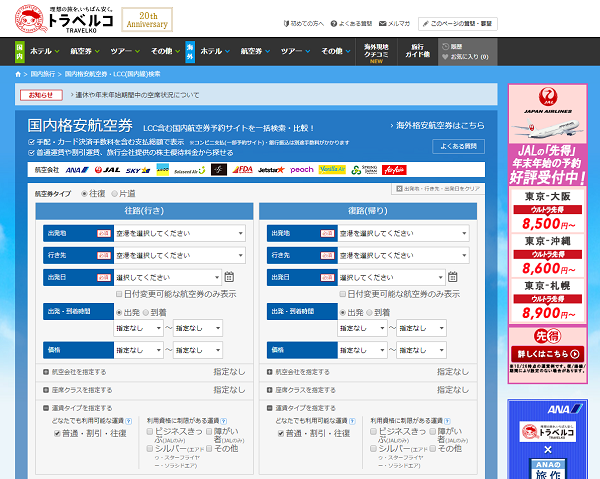Click the ANA トラベルコ banner ad

point(548,439)
